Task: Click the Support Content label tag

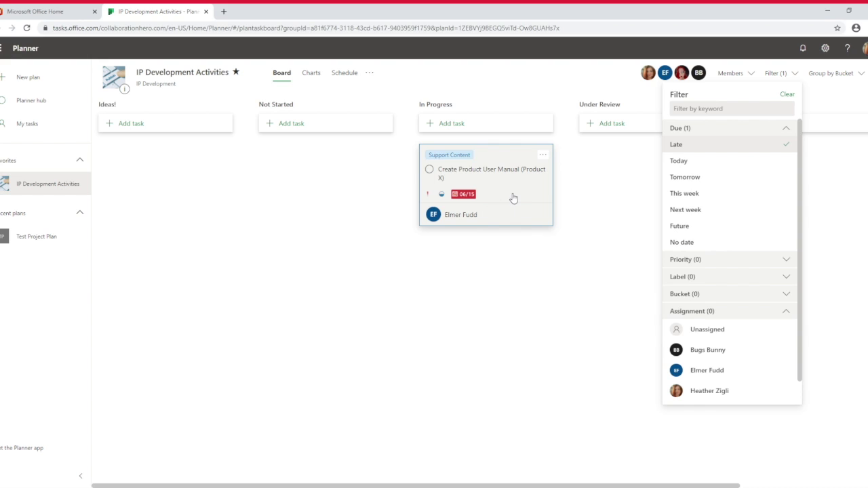Action: coord(449,155)
